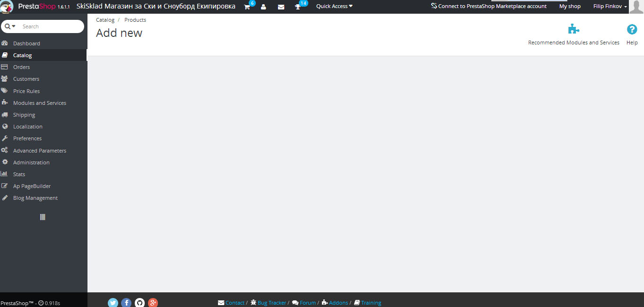Click the Dashboard gauge icon
The width and height of the screenshot is (644, 307).
[x=5, y=43]
